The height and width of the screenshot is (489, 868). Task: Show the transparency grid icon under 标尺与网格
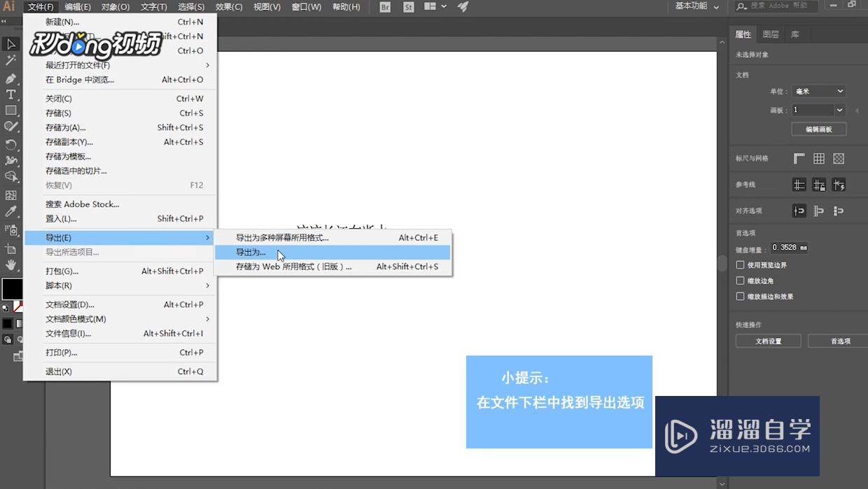(839, 159)
